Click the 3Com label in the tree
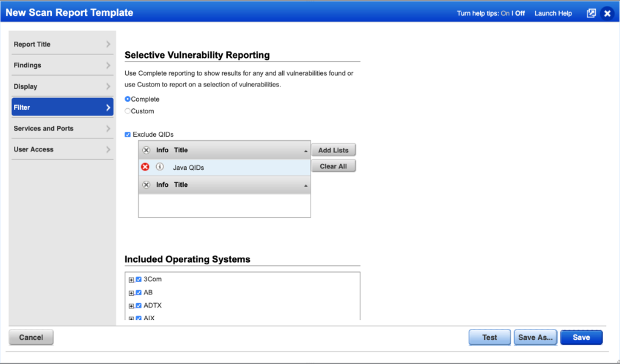This screenshot has height=364, width=620. 153,279
